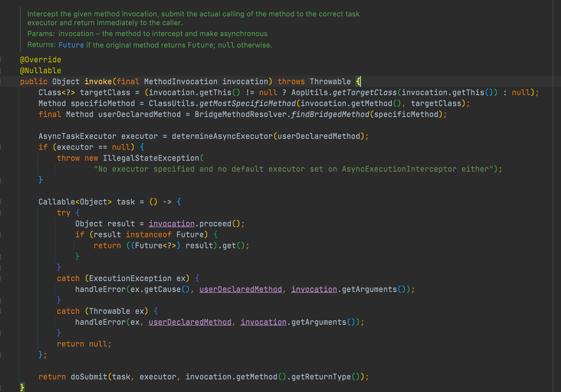Collapse the invoke method fold marker
The width and height of the screenshot is (561, 392).
pyautogui.click(x=1, y=81)
